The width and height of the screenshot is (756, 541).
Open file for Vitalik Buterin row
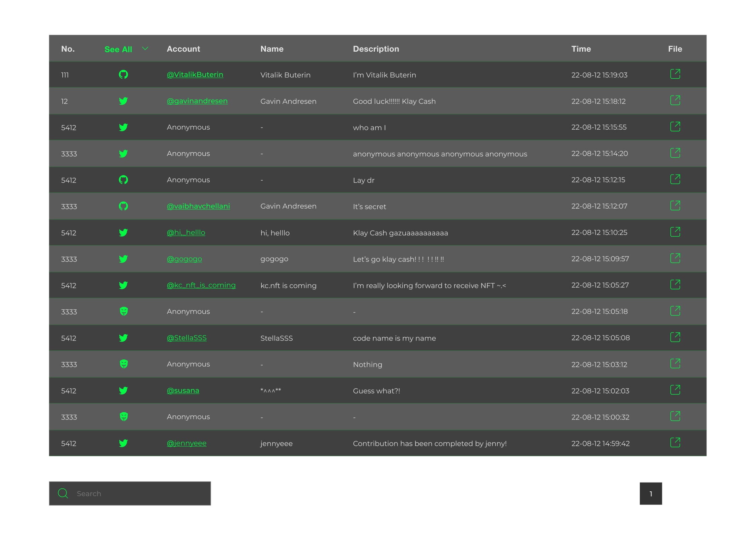tap(675, 74)
